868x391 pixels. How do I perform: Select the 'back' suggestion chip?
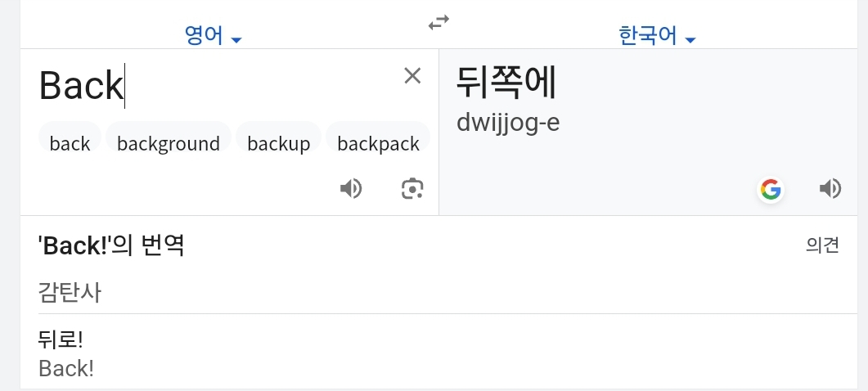[70, 144]
